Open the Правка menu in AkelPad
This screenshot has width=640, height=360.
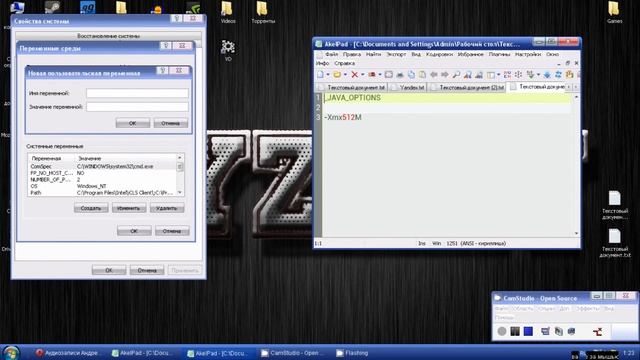pyautogui.click(x=351, y=54)
